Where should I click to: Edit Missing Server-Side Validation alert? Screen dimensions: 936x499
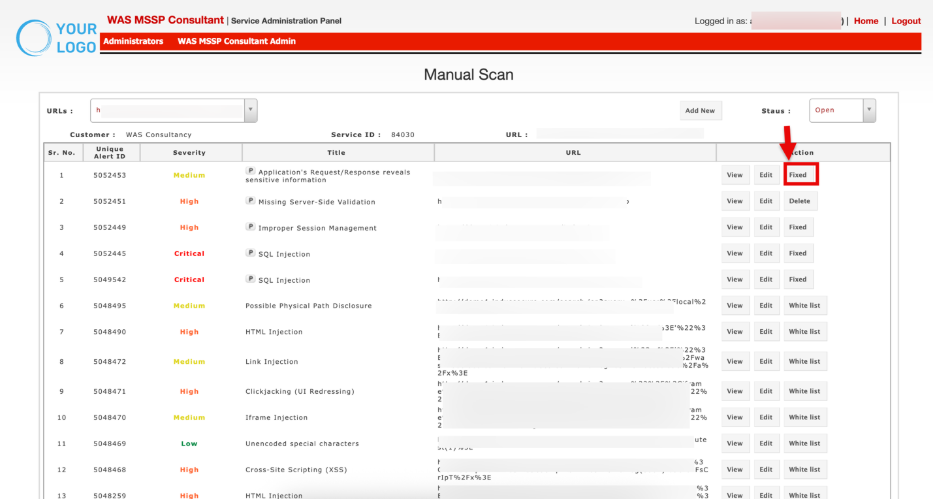(766, 201)
